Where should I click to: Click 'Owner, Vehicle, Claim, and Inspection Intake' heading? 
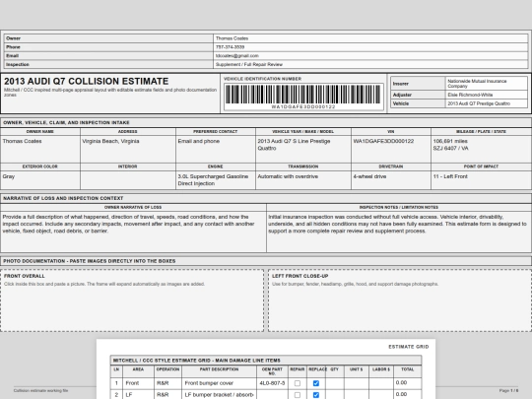pyautogui.click(x=67, y=122)
